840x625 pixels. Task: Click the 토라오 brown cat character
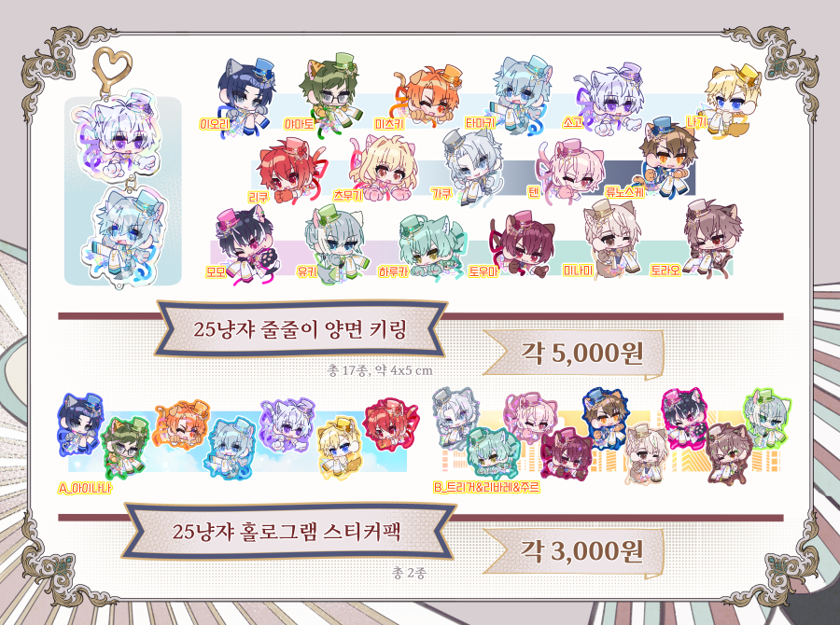[711, 238]
